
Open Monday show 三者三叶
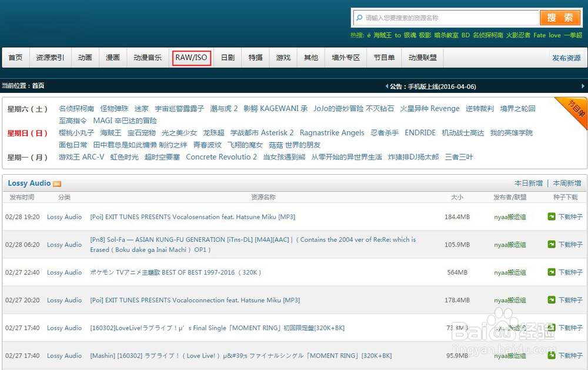coord(459,157)
